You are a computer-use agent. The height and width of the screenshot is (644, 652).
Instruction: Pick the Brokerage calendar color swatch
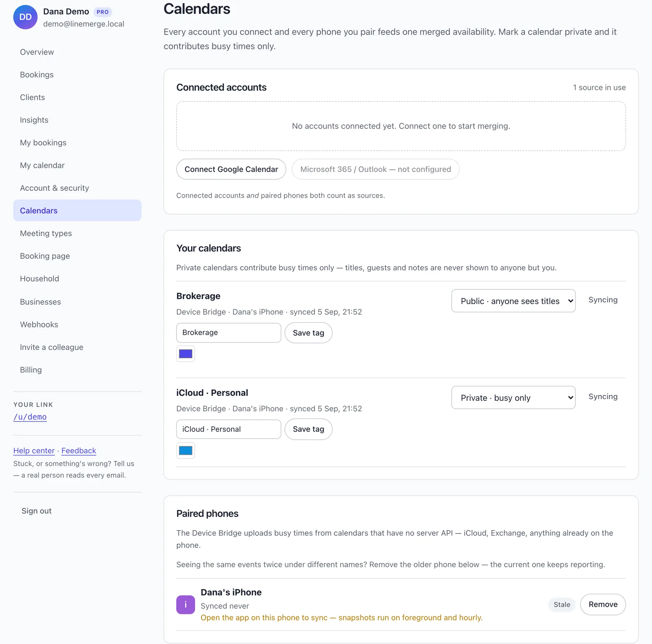point(185,354)
